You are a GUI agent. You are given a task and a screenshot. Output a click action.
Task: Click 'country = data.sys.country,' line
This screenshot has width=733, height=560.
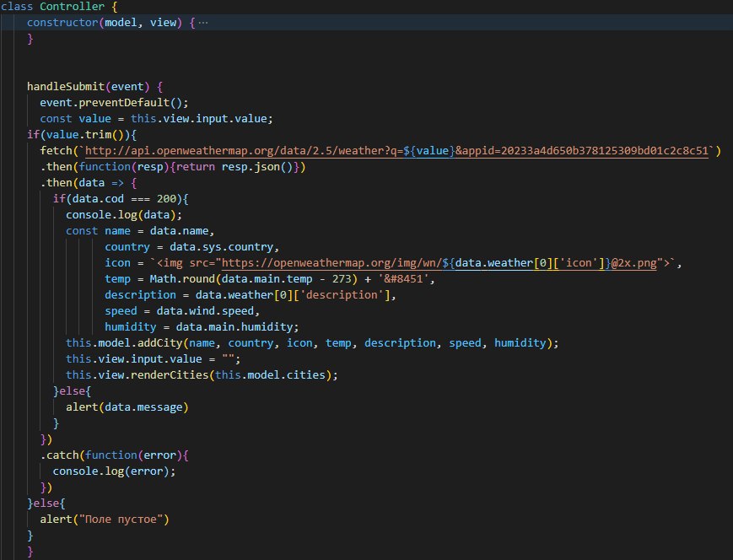pos(191,247)
